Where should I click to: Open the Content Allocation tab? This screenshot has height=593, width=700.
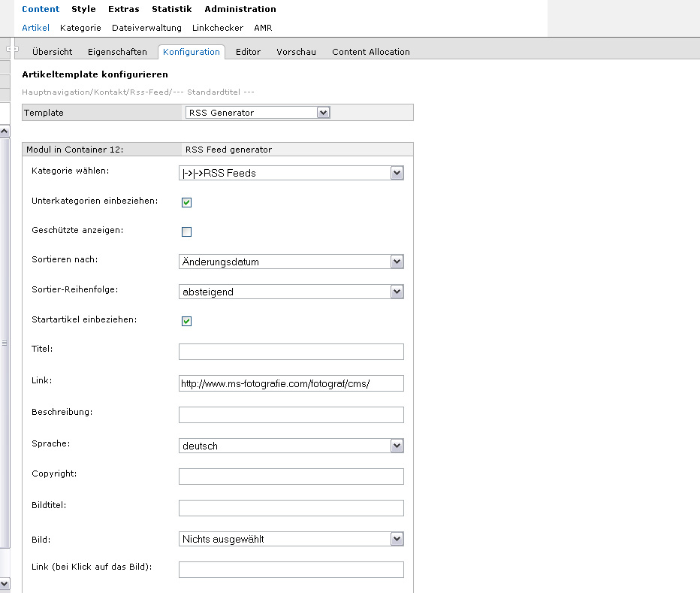pyautogui.click(x=371, y=52)
